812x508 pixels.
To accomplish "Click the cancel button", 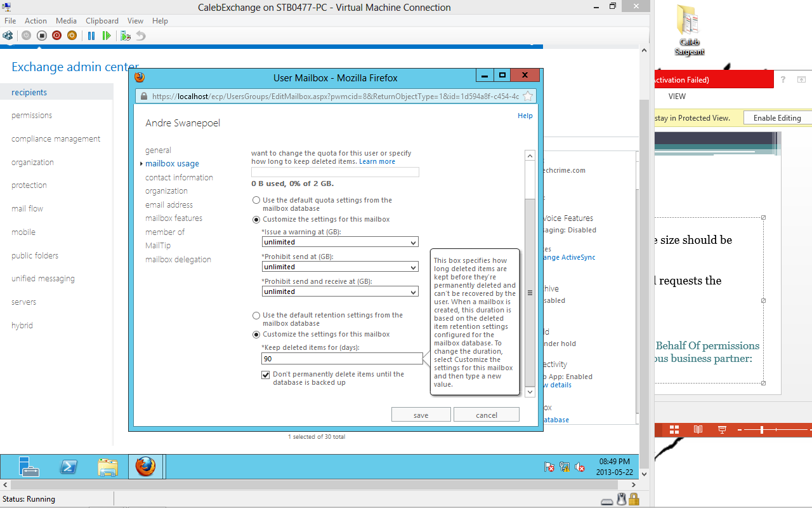I will [x=487, y=415].
